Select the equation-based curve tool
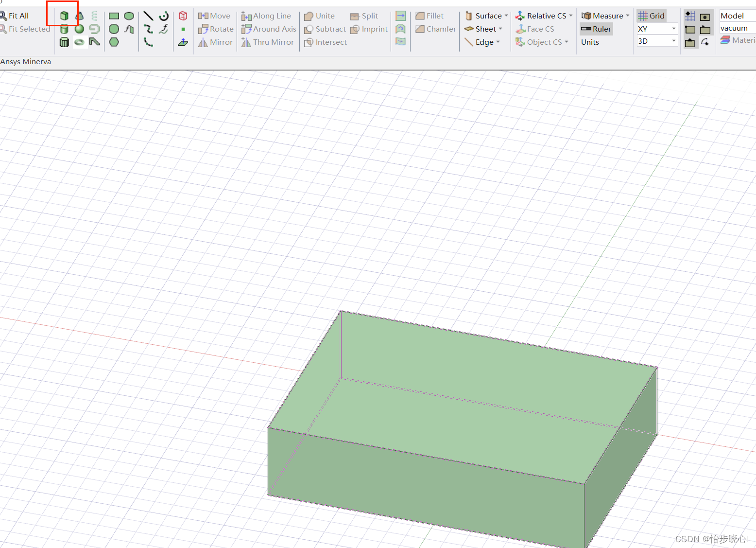 (x=164, y=29)
